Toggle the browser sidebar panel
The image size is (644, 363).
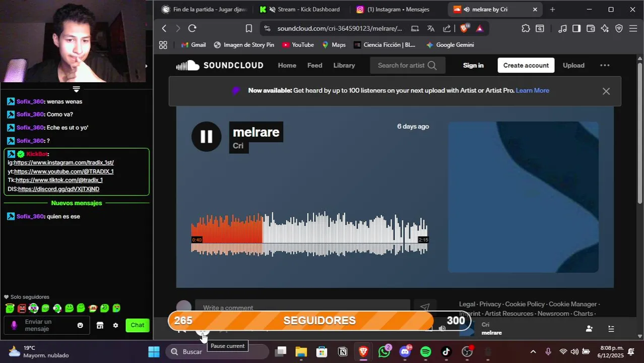[x=576, y=29]
